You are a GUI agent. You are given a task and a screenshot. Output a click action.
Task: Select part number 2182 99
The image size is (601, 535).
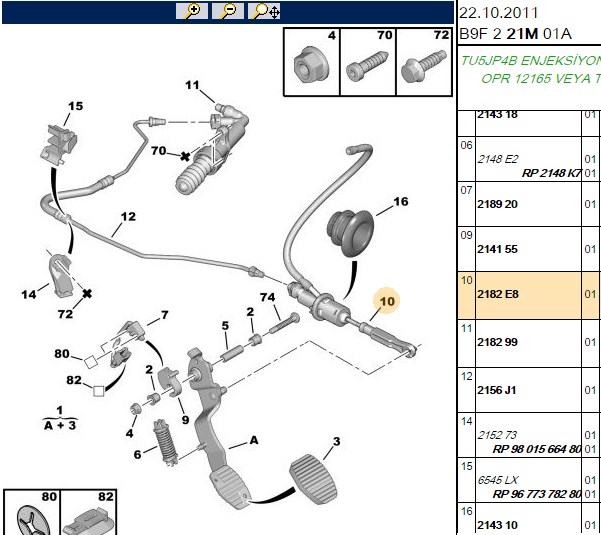[x=497, y=342]
